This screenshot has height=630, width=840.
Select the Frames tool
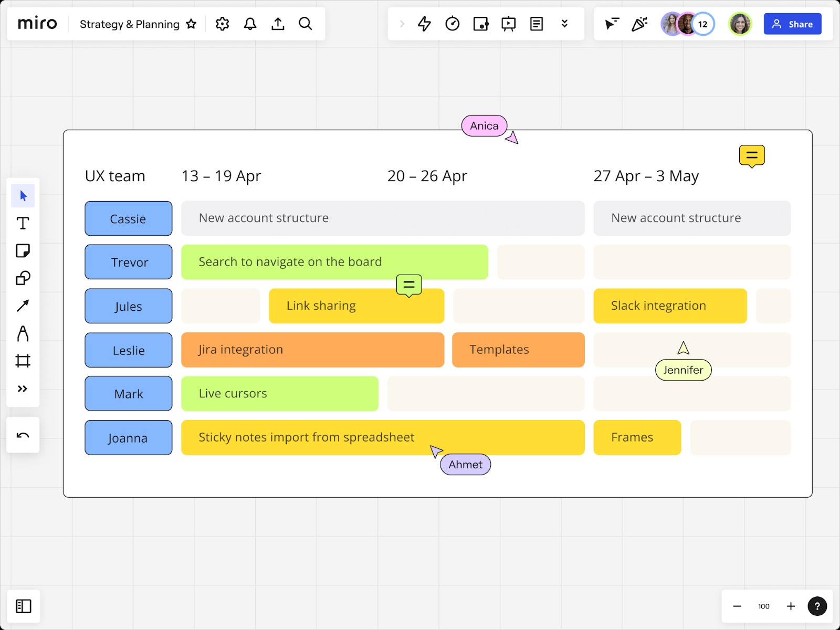pos(23,361)
